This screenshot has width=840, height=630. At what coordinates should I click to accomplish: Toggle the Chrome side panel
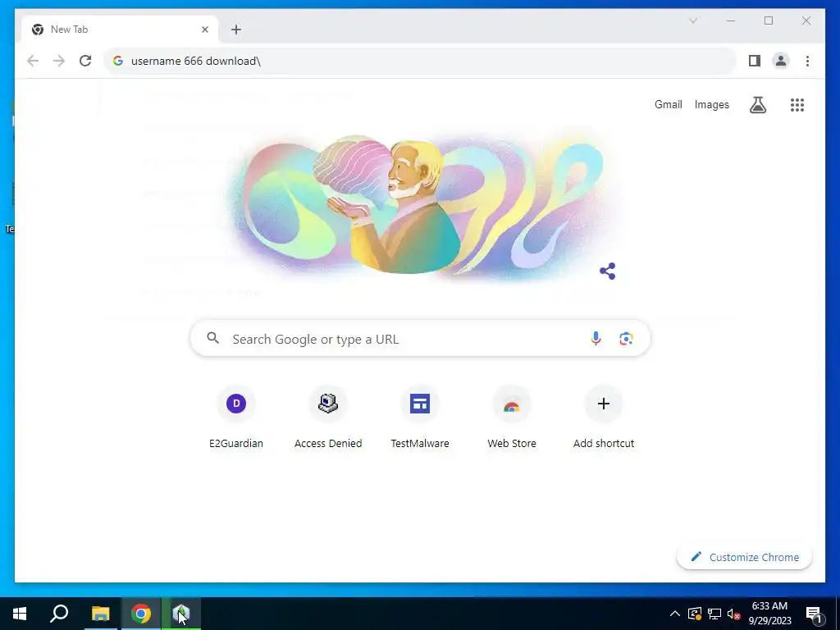tap(755, 61)
